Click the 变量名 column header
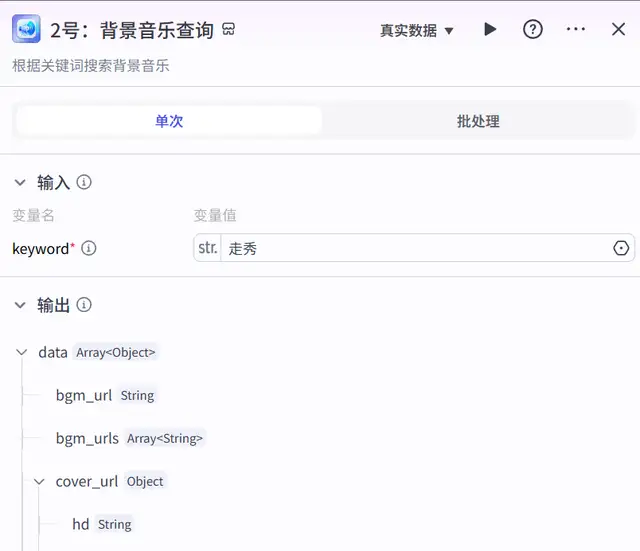This screenshot has width=640, height=551. 33,215
